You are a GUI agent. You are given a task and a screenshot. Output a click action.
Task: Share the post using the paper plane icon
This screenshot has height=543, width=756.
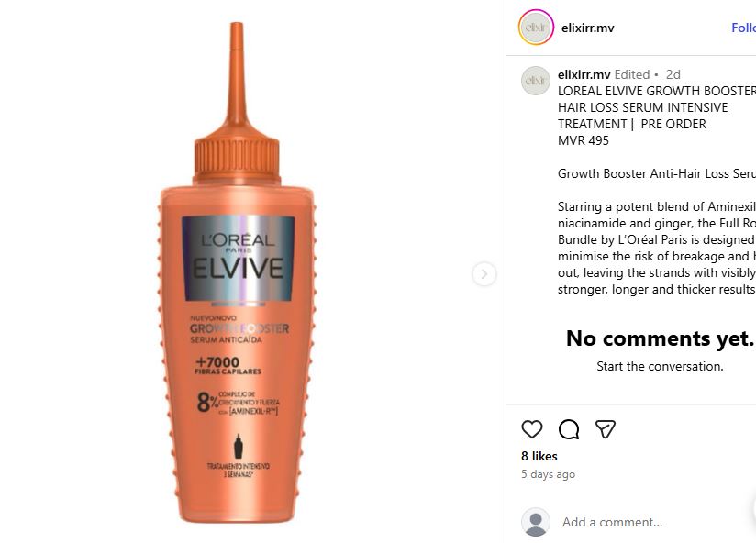click(x=606, y=429)
